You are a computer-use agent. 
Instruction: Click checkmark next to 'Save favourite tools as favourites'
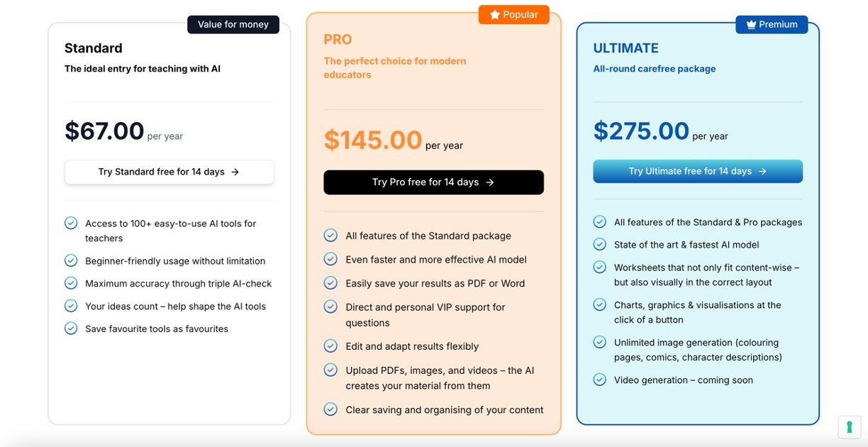tap(71, 329)
